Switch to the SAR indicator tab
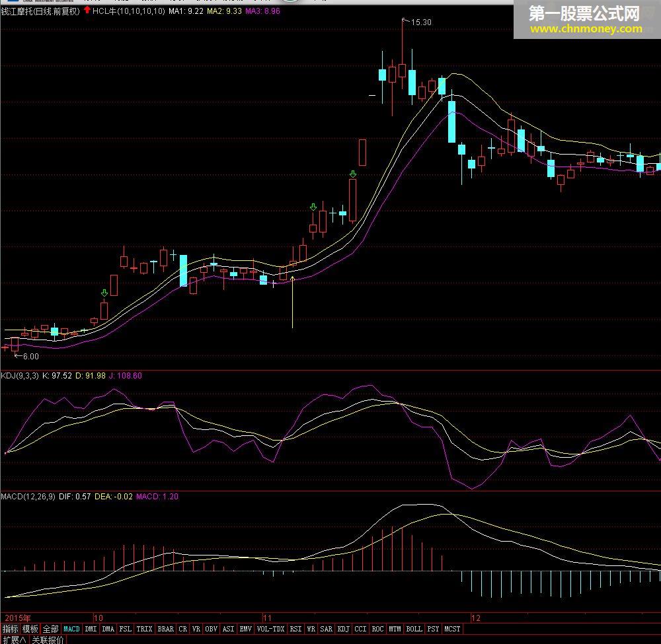The width and height of the screenshot is (661, 644). [327, 629]
